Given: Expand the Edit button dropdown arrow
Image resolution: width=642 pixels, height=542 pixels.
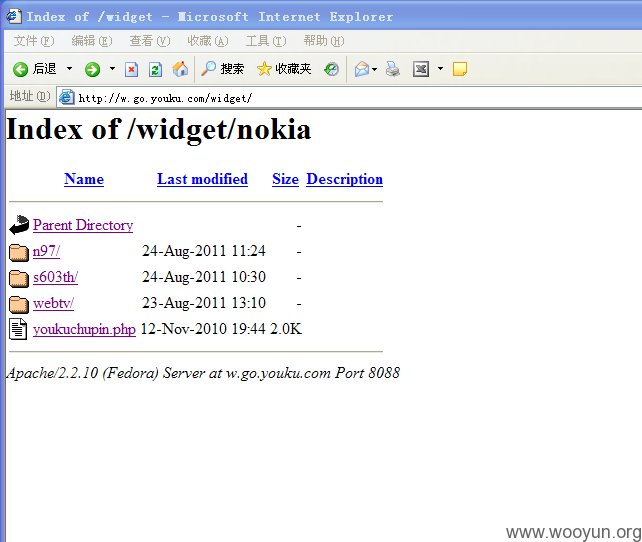Looking at the screenshot, I should 440,69.
